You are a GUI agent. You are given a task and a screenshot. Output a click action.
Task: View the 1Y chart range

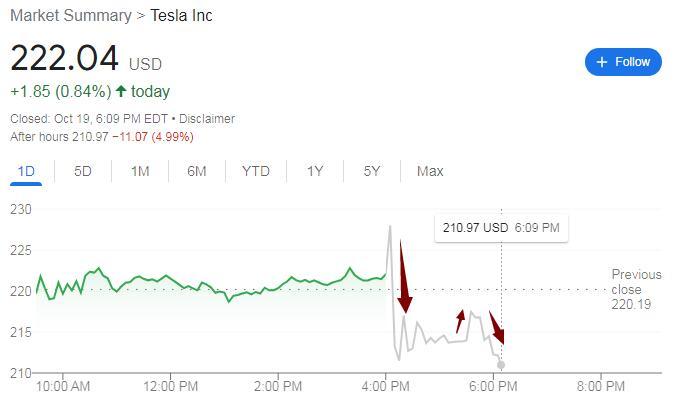click(x=315, y=171)
